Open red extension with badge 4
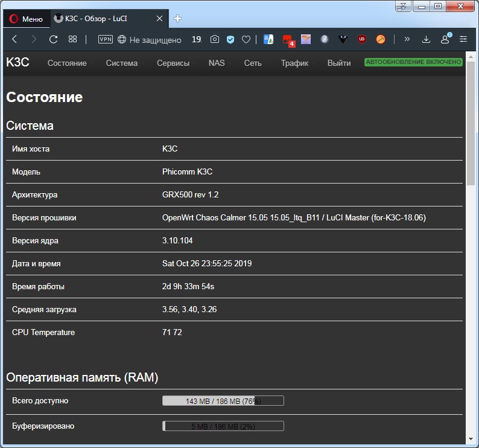Viewport: 479px width, 448px height. coord(288,40)
